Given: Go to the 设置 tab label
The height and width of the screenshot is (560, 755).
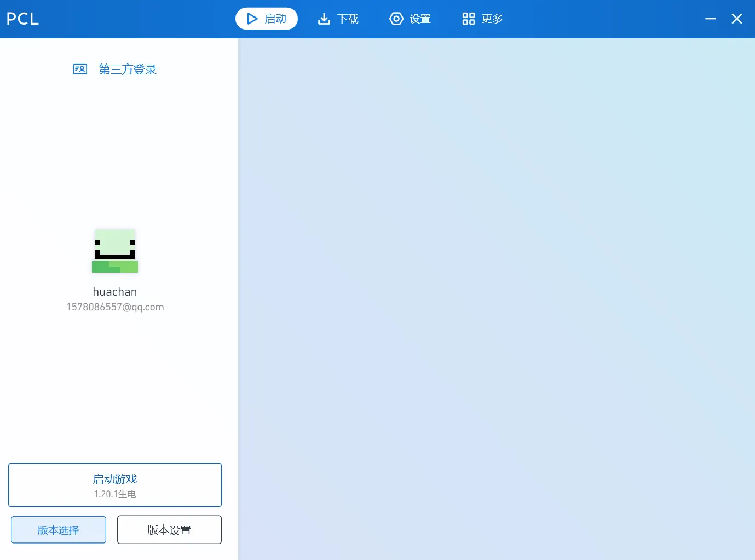Looking at the screenshot, I should click(420, 19).
